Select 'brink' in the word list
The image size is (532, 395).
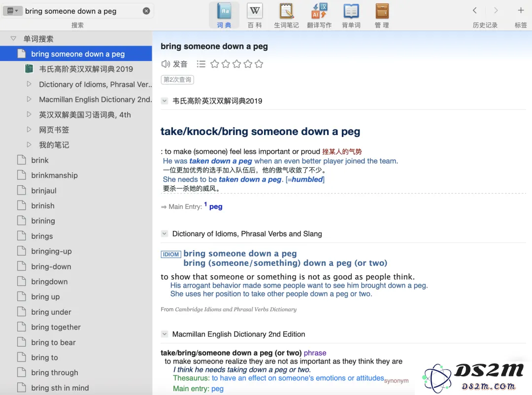(76, 160)
